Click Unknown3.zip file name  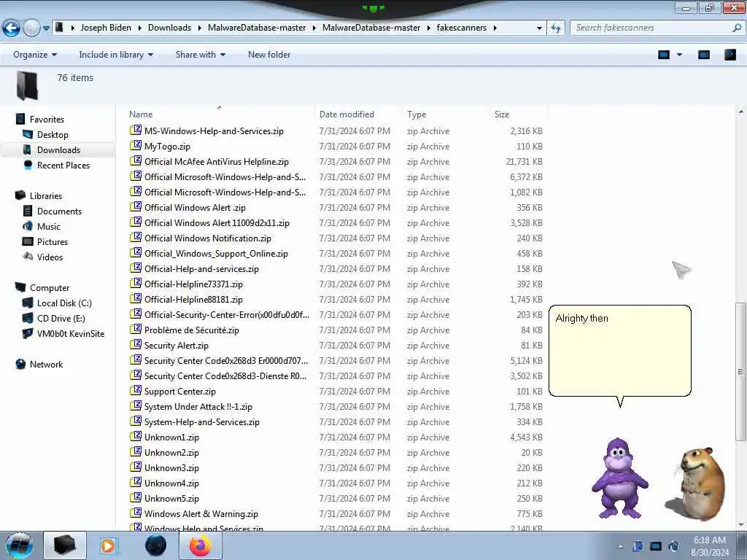pyautogui.click(x=171, y=467)
